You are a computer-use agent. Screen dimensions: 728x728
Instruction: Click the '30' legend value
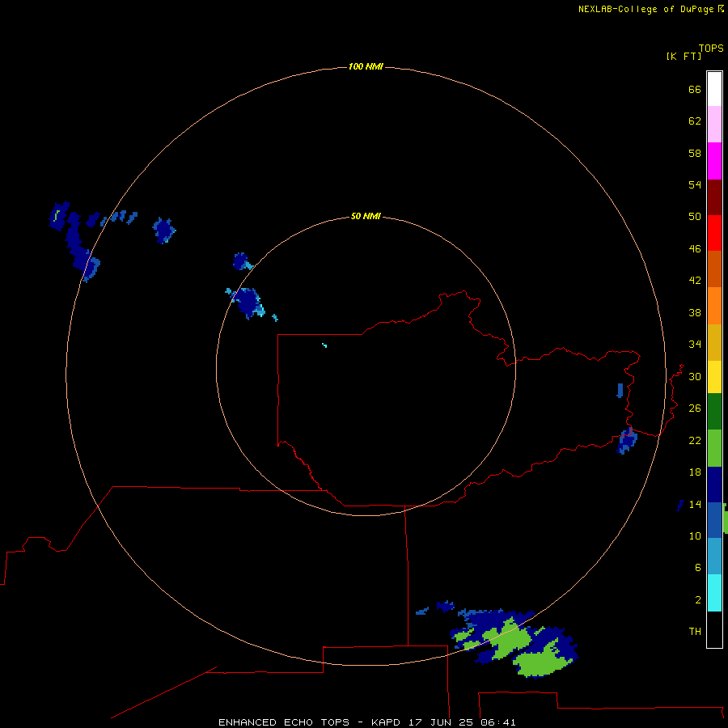pos(695,376)
